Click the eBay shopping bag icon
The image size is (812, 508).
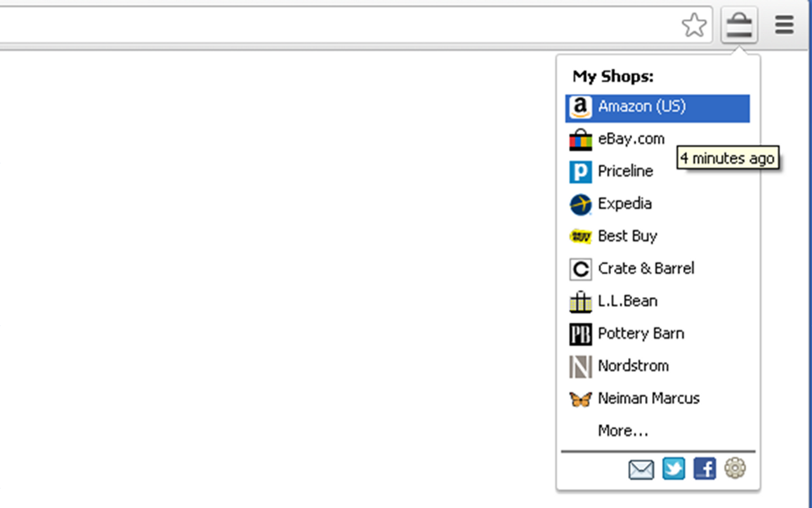[x=580, y=140]
